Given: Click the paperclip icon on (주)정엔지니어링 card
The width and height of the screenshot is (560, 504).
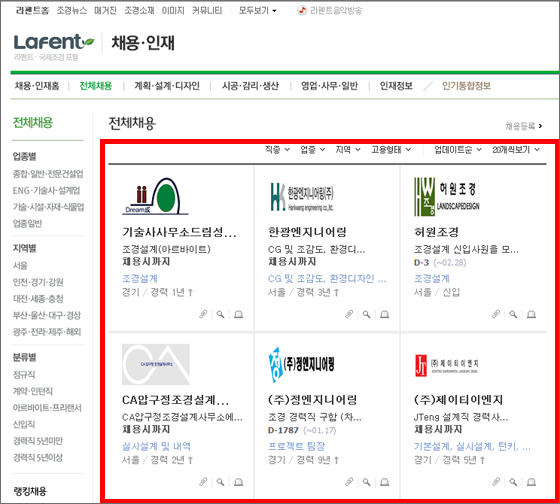Looking at the screenshot, I should pyautogui.click(x=349, y=482).
